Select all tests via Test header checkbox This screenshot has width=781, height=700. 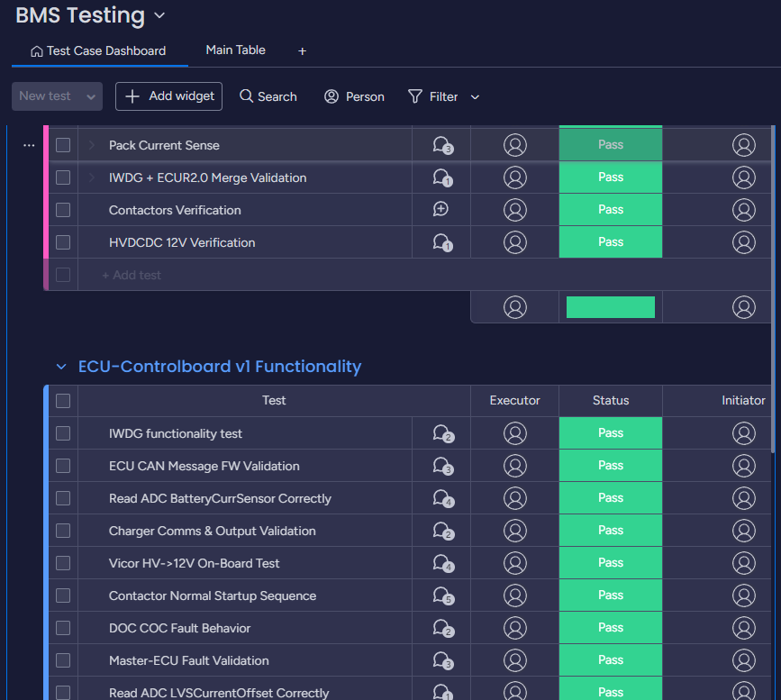63,401
